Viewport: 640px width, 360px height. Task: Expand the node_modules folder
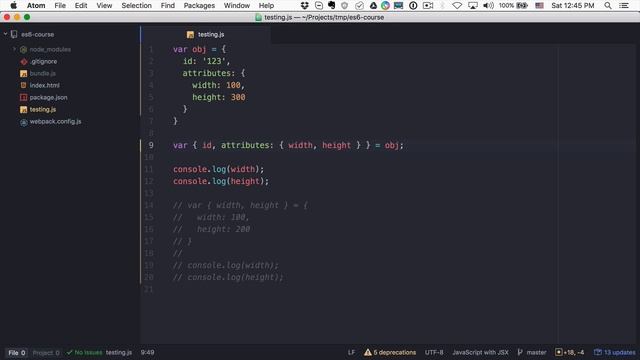14,49
